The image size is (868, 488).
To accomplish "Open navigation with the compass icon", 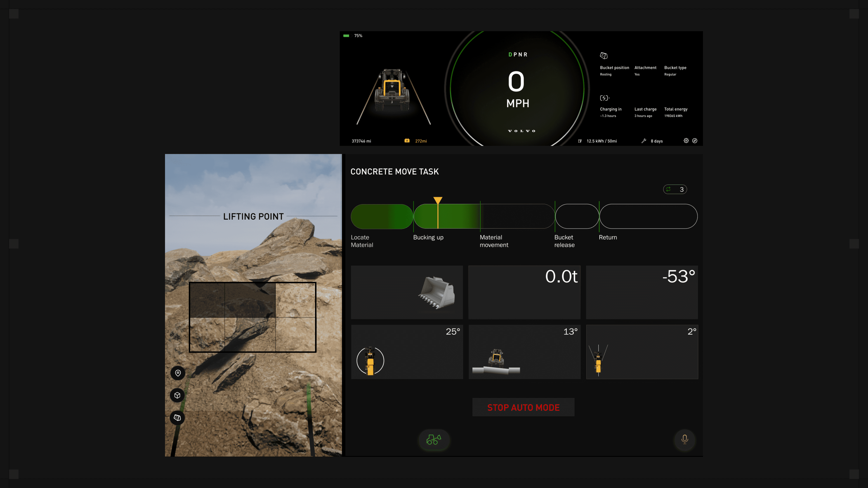I will point(695,141).
